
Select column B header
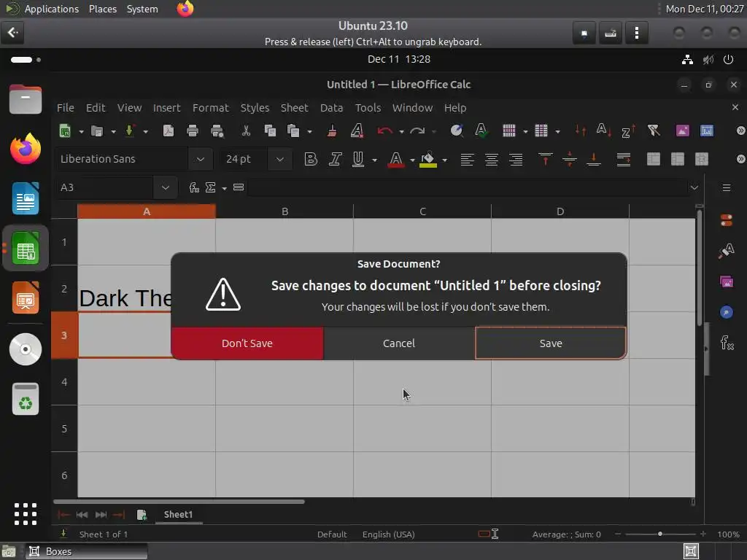click(285, 211)
